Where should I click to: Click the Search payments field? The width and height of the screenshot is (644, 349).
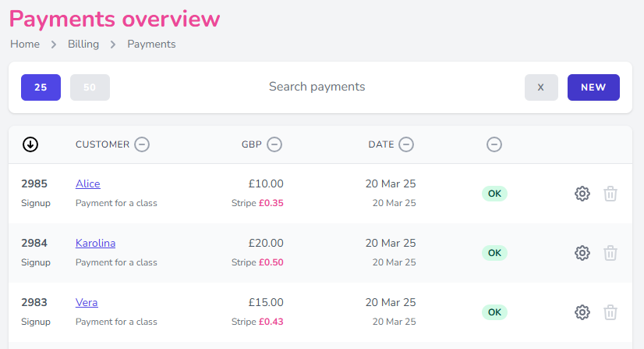pyautogui.click(x=317, y=87)
